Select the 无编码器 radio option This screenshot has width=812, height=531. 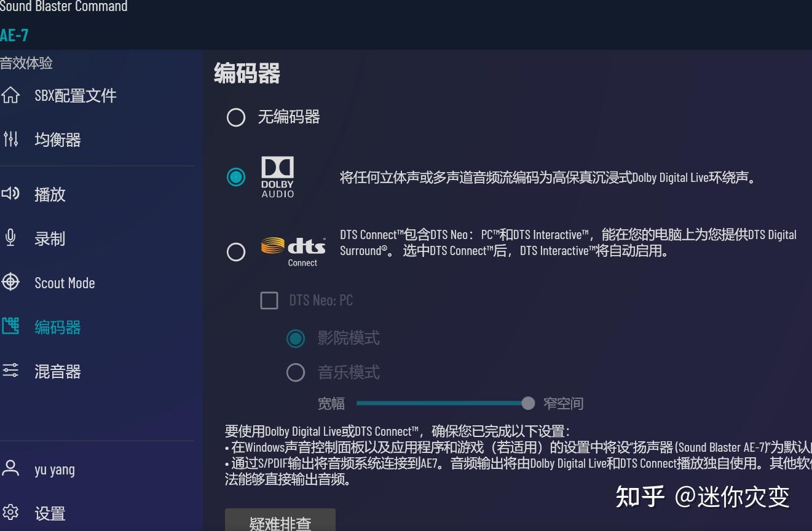[x=236, y=117]
